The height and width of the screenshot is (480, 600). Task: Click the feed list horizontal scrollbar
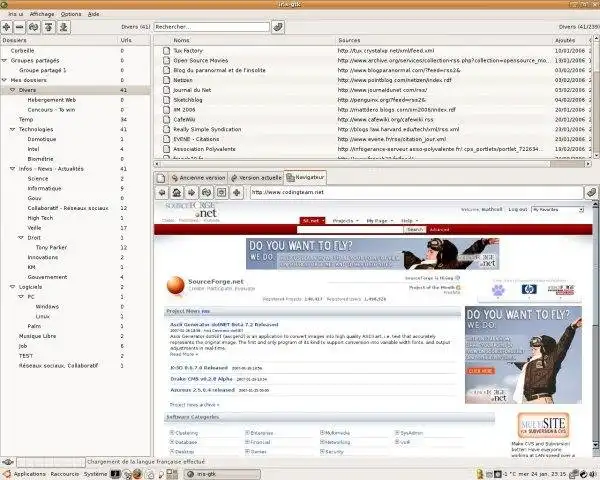[x=372, y=164]
